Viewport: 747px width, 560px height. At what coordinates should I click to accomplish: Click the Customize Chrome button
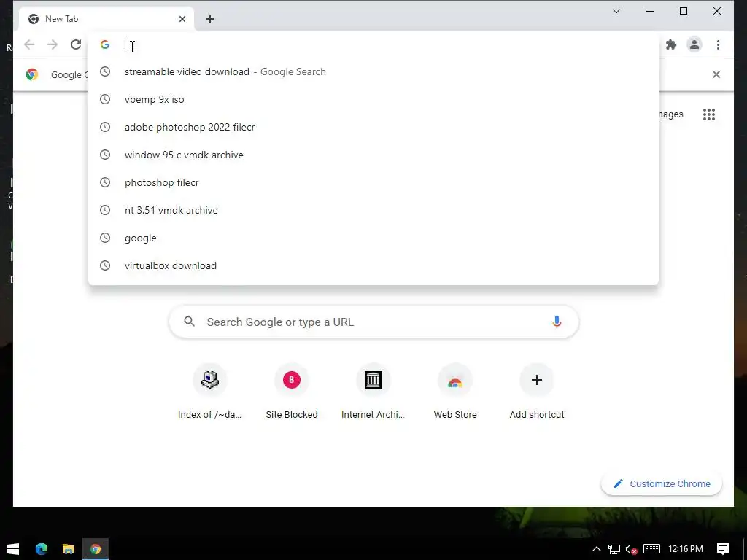pyautogui.click(x=661, y=484)
